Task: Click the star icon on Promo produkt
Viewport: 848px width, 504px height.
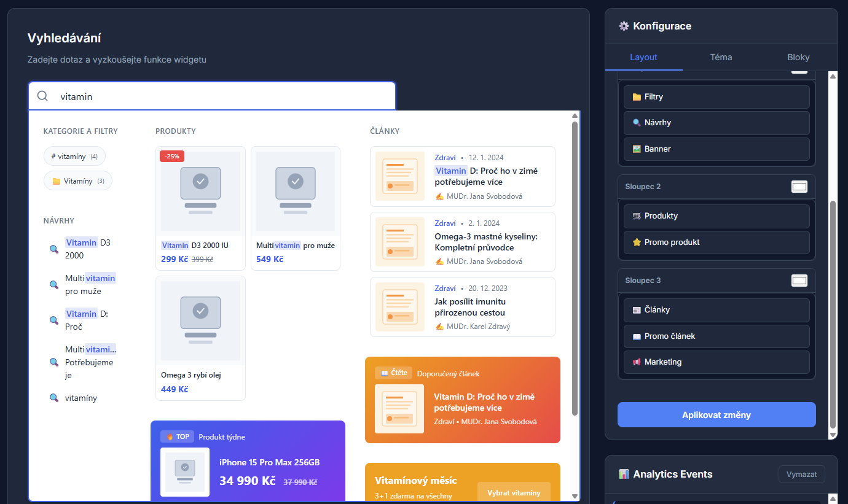Action: point(637,242)
